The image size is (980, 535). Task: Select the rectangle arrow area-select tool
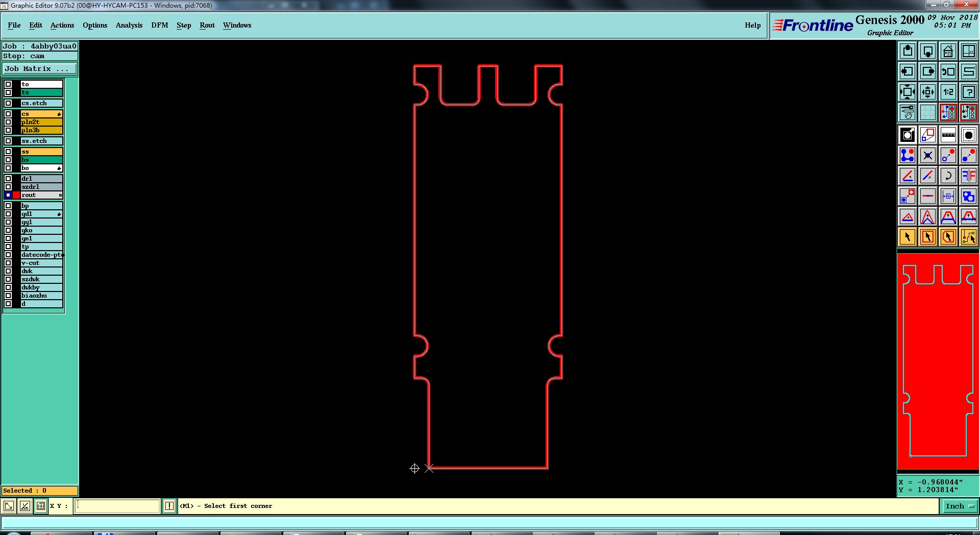928,237
